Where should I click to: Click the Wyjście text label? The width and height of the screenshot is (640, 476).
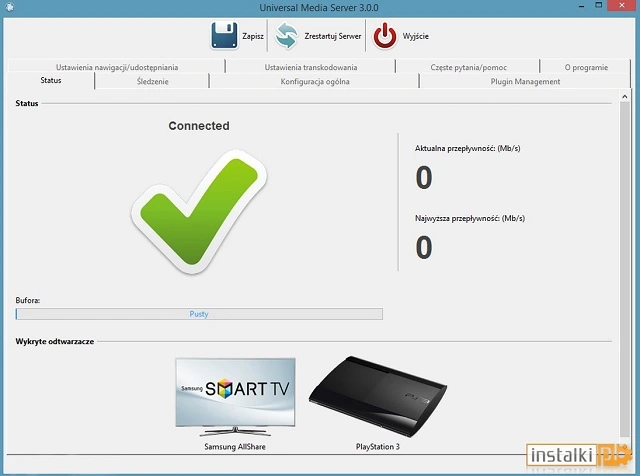[416, 36]
